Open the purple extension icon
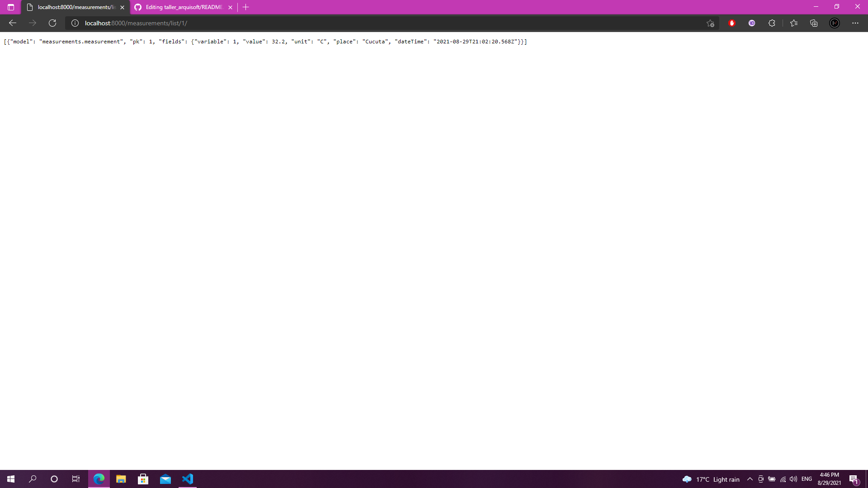Screen dimensions: 868x488 pyautogui.click(x=752, y=23)
